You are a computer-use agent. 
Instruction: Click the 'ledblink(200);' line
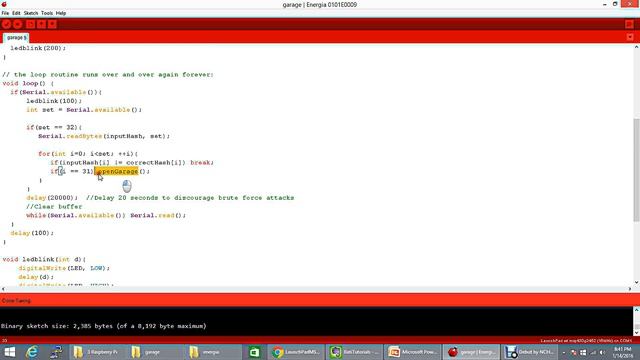(38, 48)
